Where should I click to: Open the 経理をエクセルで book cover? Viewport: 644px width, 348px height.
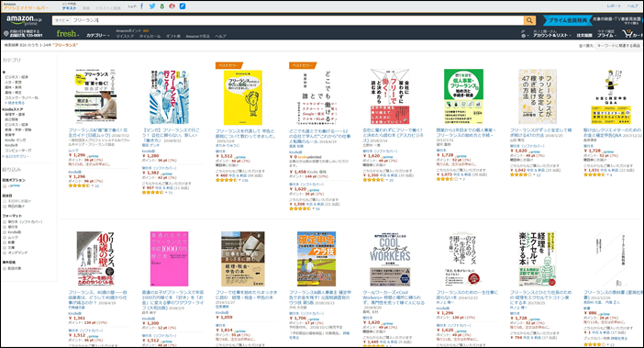[x=538, y=259]
